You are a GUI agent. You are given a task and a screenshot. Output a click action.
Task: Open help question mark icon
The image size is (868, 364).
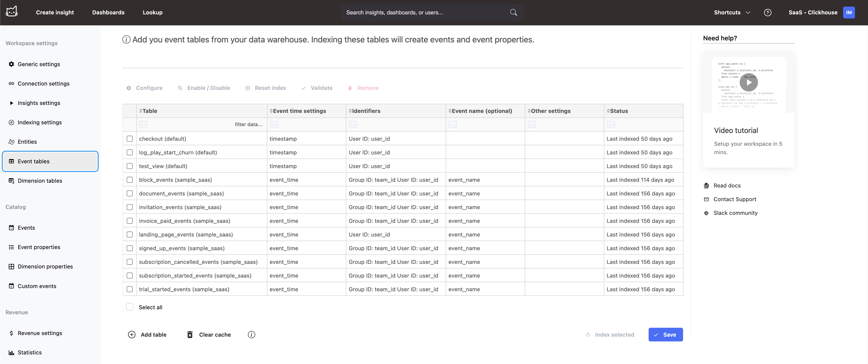[x=767, y=13]
